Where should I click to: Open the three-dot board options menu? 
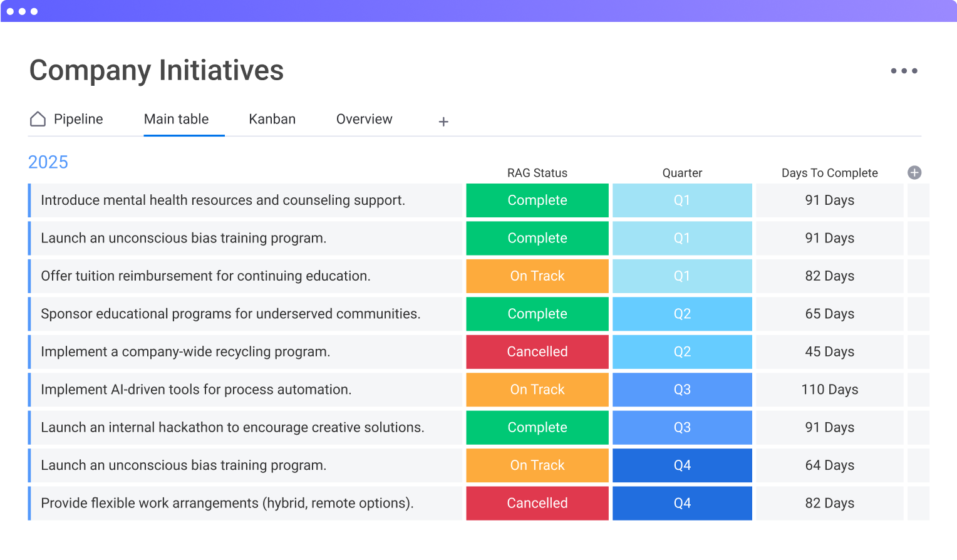click(x=904, y=71)
